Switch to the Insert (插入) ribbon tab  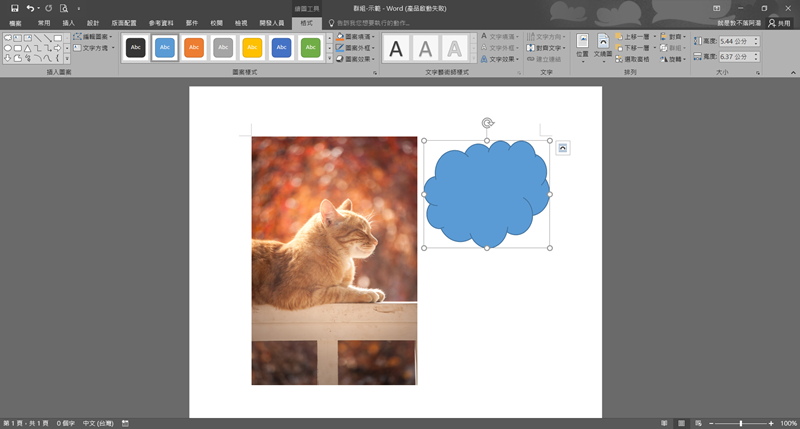[x=68, y=22]
